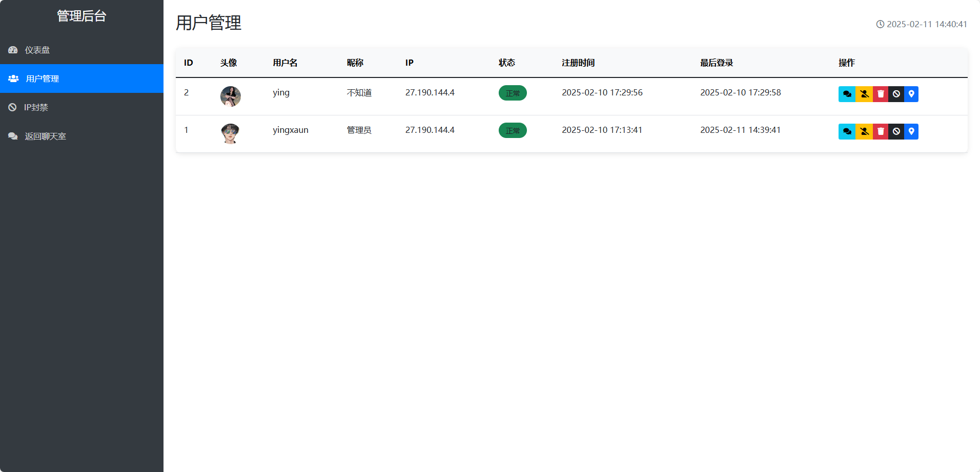Click the green 正常 status badge for ying
The image size is (980, 472).
pyautogui.click(x=513, y=93)
